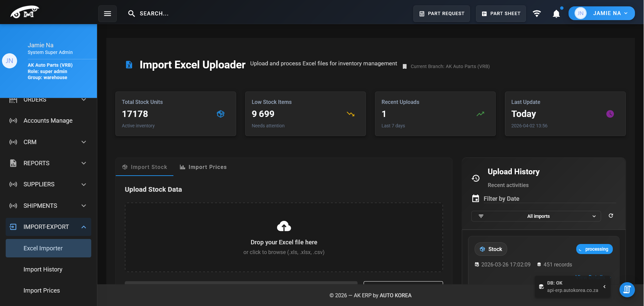This screenshot has width=644, height=306.
Task: Open the notifications bell
Action: 556,14
